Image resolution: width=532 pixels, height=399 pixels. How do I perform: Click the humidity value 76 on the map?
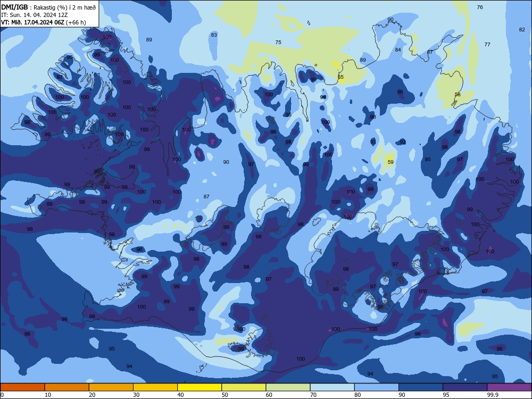(x=480, y=7)
